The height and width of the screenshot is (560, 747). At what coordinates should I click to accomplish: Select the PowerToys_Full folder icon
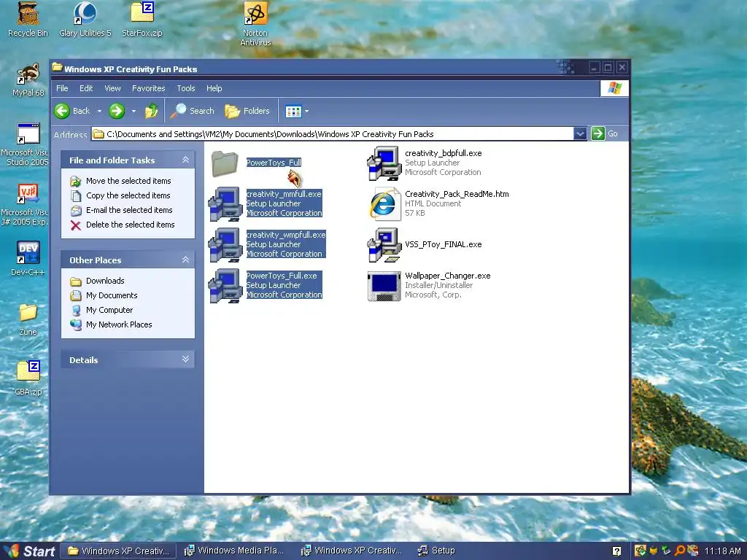pyautogui.click(x=225, y=163)
